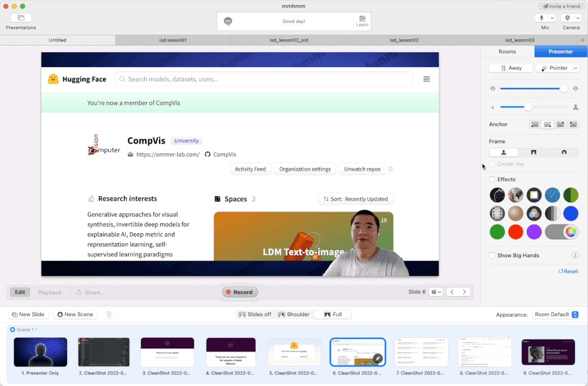Click the Record button
The height and width of the screenshot is (386, 588).
click(240, 292)
